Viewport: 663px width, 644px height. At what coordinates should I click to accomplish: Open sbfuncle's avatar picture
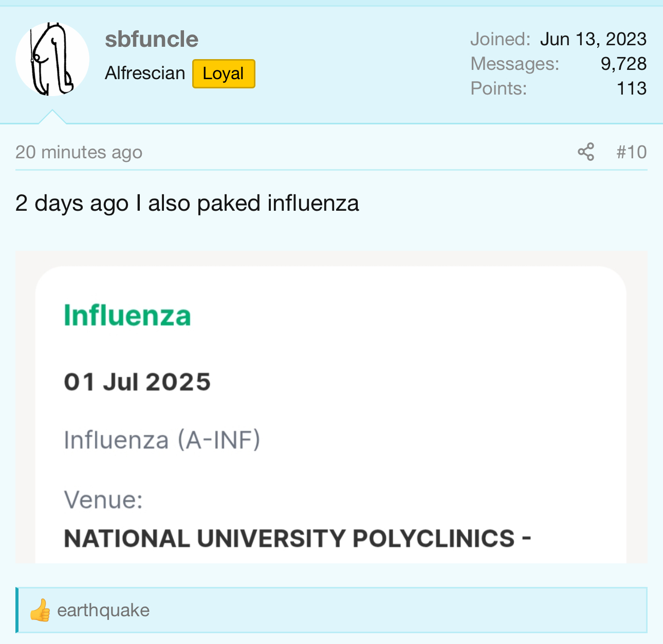click(52, 59)
